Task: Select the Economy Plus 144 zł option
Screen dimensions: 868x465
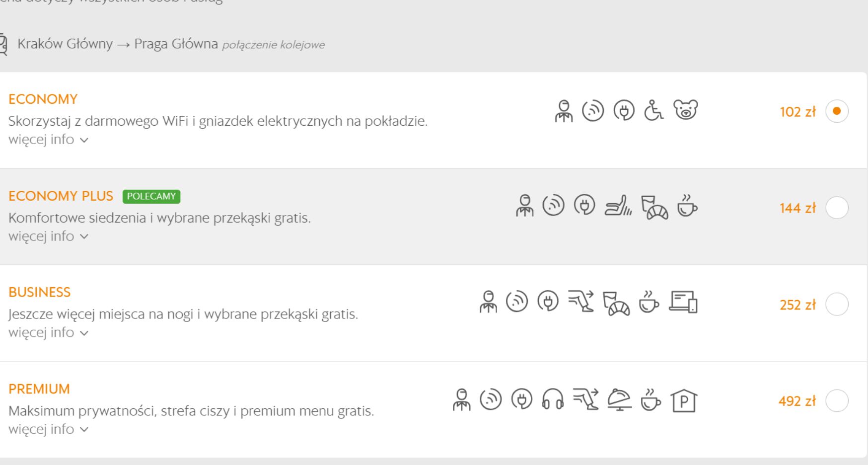Action: point(837,208)
